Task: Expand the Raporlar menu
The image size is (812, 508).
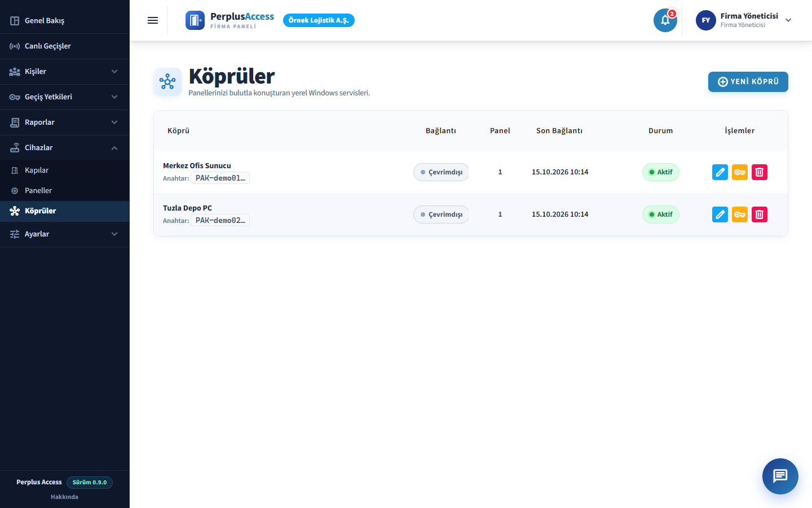Action: (x=65, y=122)
